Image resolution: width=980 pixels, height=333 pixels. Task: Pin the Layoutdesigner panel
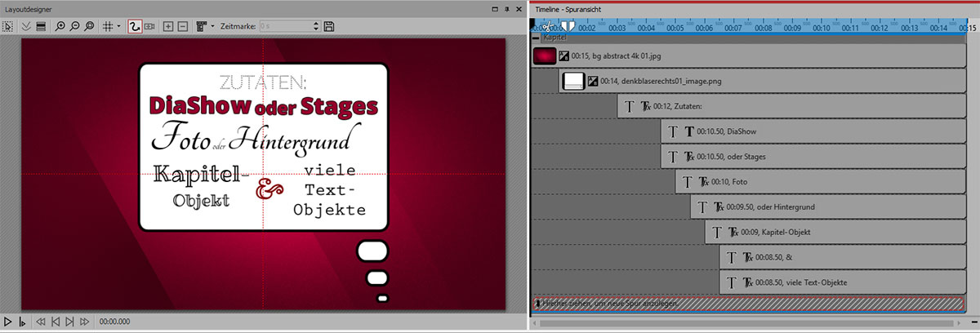point(507,9)
